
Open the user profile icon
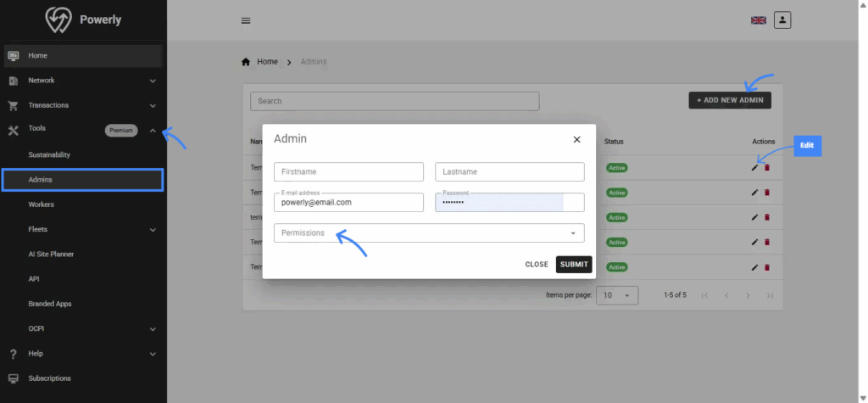(x=782, y=20)
